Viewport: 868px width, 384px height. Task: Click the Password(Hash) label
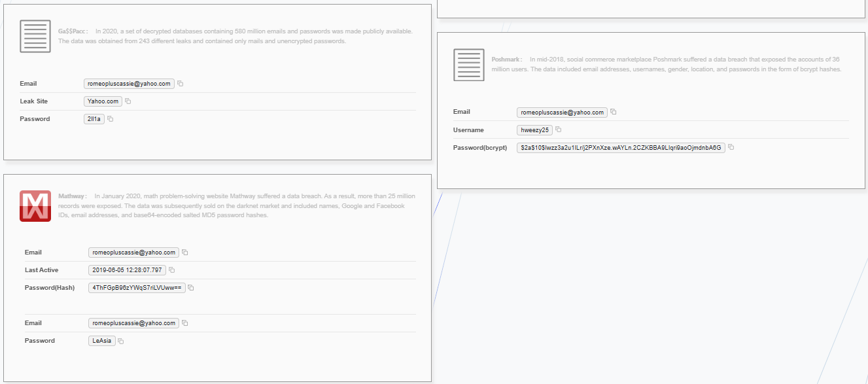(x=50, y=288)
